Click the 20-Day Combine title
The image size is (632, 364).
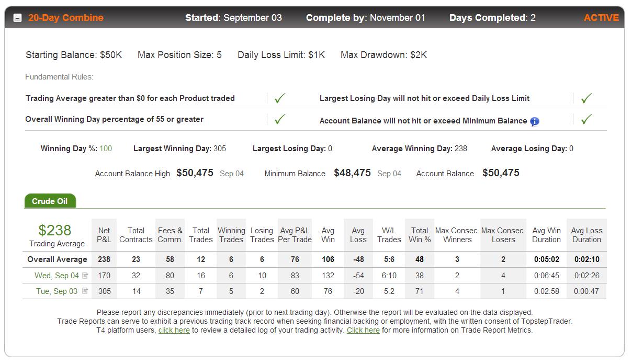[66, 18]
